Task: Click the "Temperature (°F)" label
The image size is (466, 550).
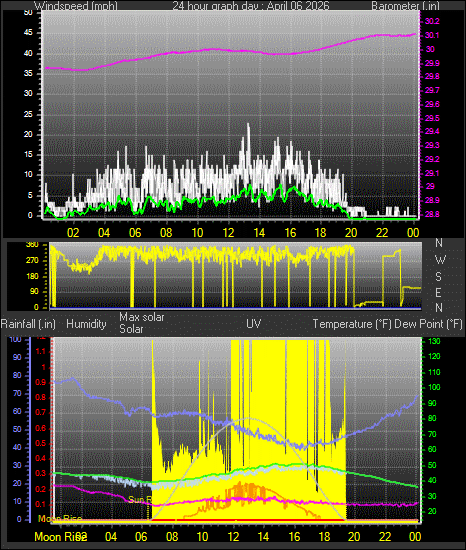Action: pos(352,324)
